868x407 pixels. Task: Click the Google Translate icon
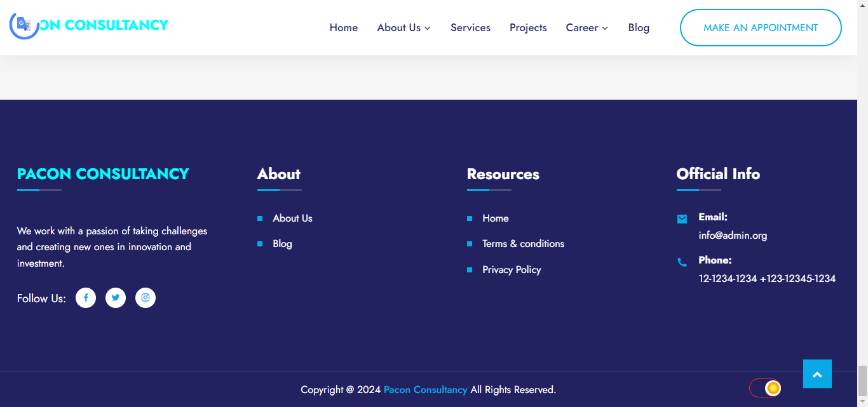[x=24, y=24]
